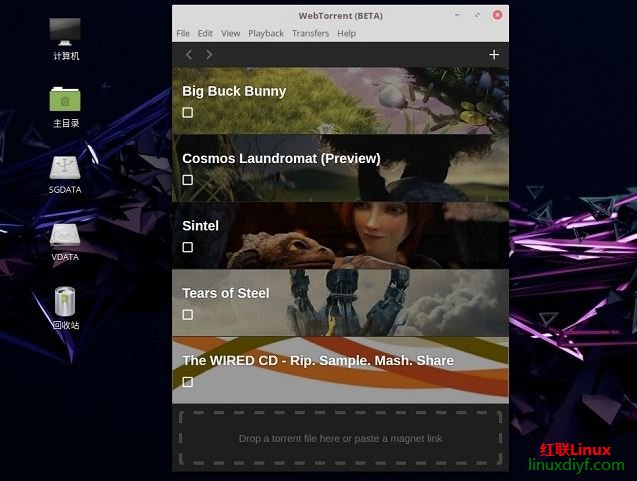Toggle the Sintel checkbox
The image size is (637, 481).
point(187,247)
